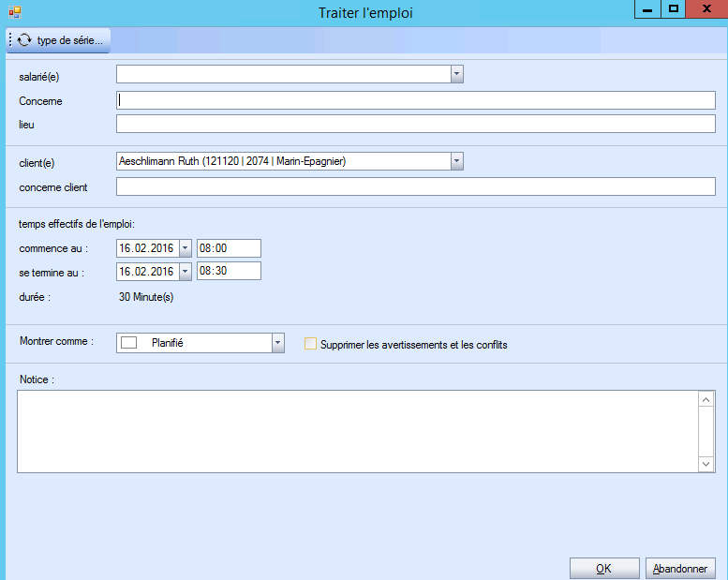Click into the lieu text field

pos(415,124)
